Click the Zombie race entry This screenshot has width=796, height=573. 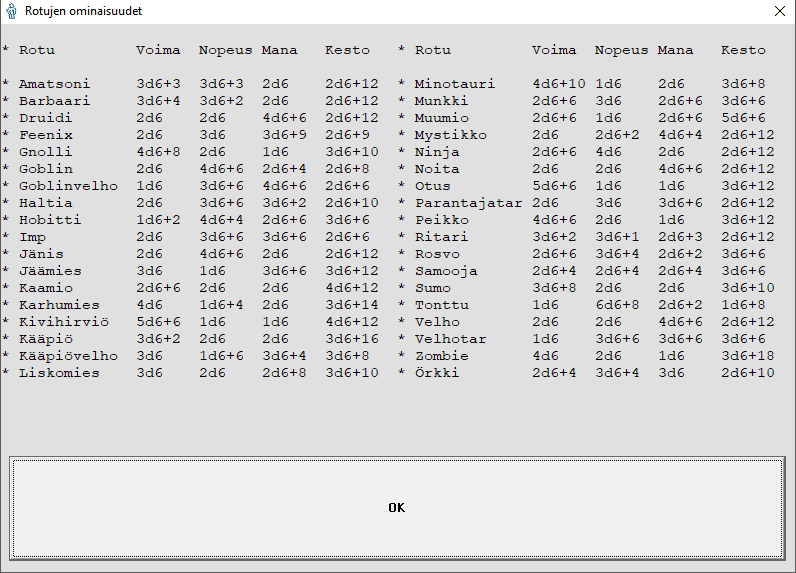point(441,356)
